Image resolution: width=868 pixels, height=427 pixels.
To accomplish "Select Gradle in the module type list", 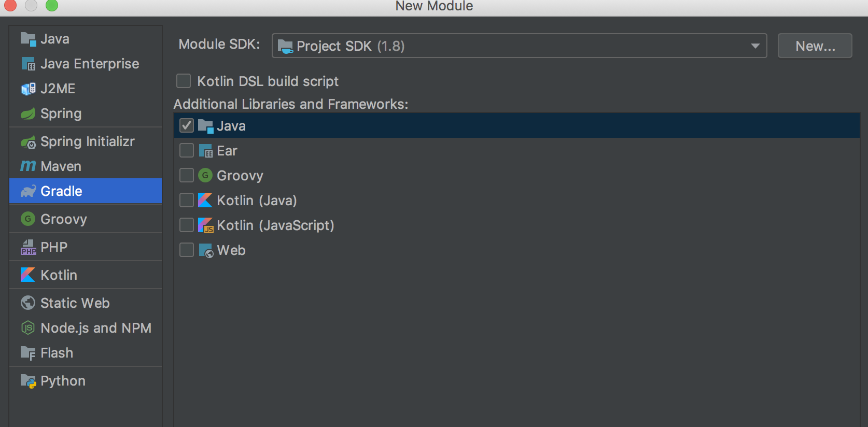I will click(x=61, y=191).
